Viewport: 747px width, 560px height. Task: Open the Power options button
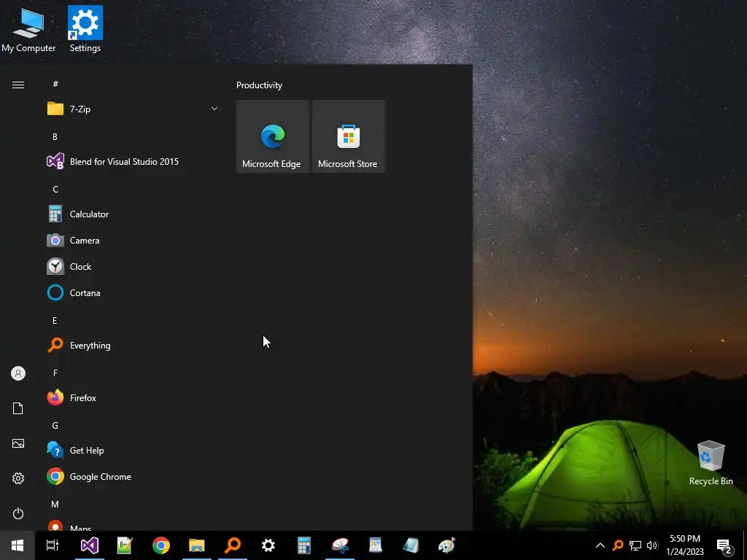pos(18,513)
